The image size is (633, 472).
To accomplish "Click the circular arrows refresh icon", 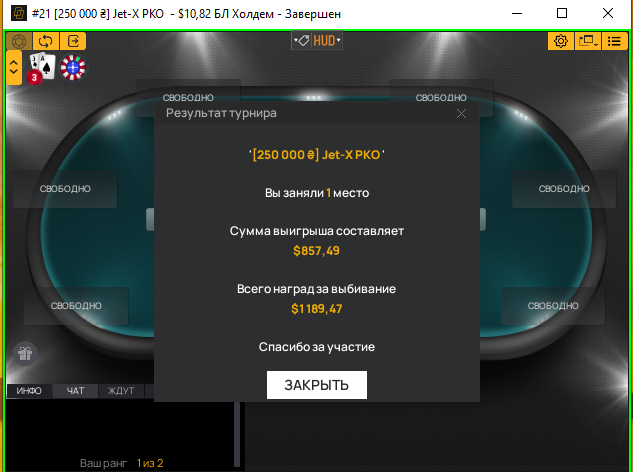I will [46, 41].
